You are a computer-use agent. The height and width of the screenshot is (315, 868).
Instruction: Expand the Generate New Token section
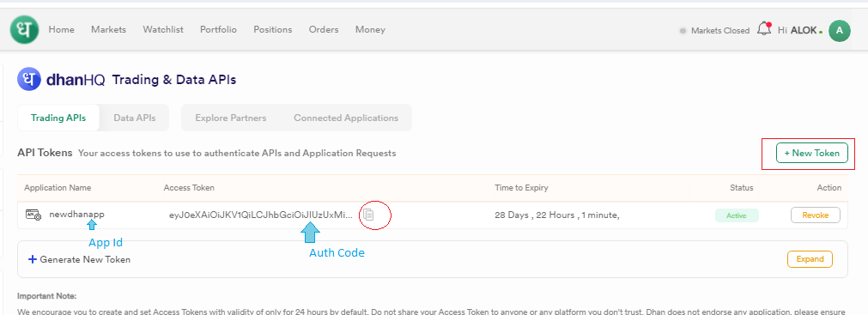[x=810, y=259]
